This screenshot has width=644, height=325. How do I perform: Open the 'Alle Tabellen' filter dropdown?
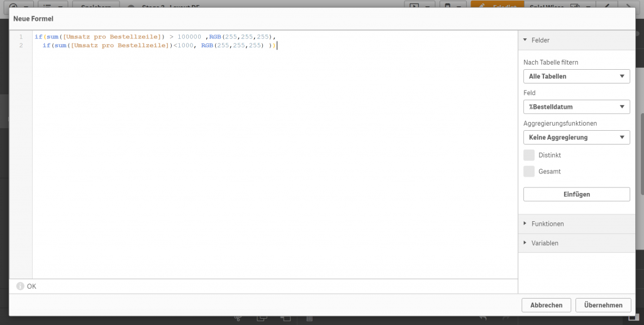[x=576, y=76]
